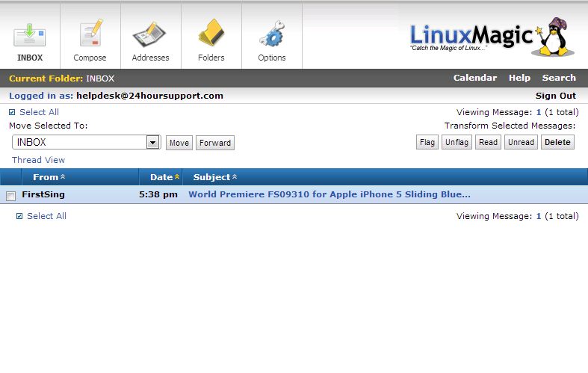
Task: Open the Search menu item
Action: (x=559, y=78)
